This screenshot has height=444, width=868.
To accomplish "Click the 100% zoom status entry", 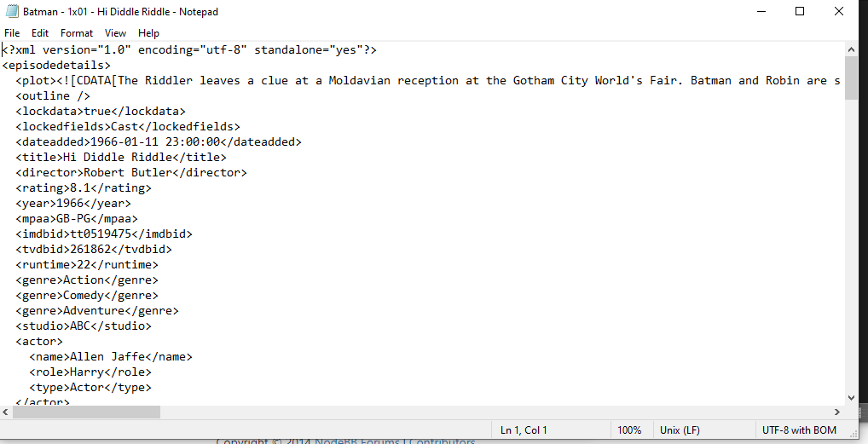I will (x=629, y=430).
